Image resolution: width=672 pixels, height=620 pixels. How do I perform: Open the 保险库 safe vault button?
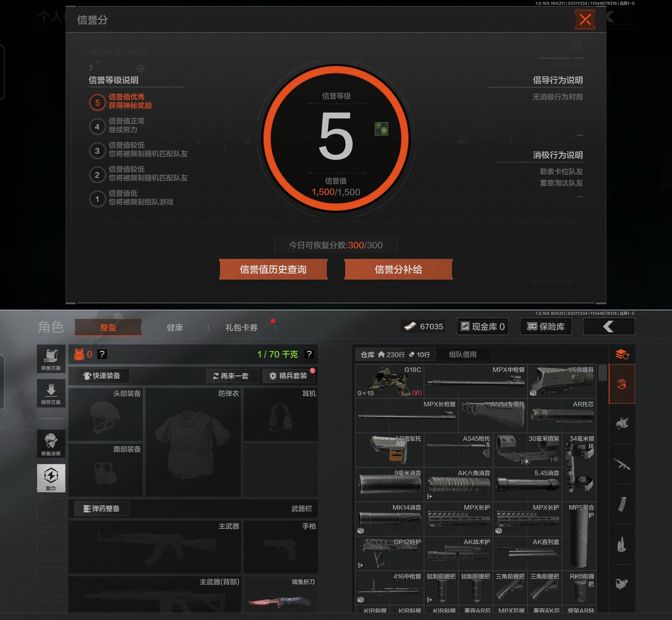point(546,326)
